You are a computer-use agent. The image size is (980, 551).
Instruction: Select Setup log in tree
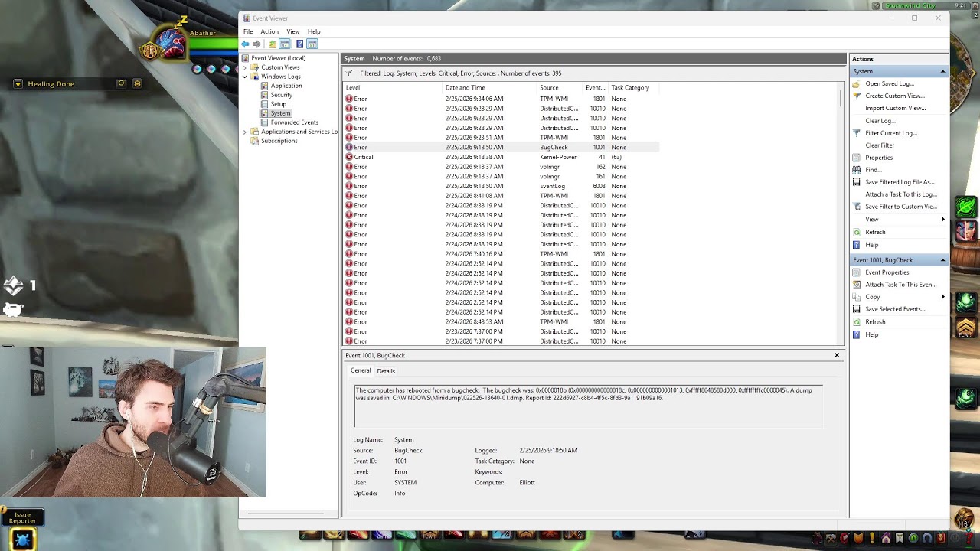tap(279, 104)
